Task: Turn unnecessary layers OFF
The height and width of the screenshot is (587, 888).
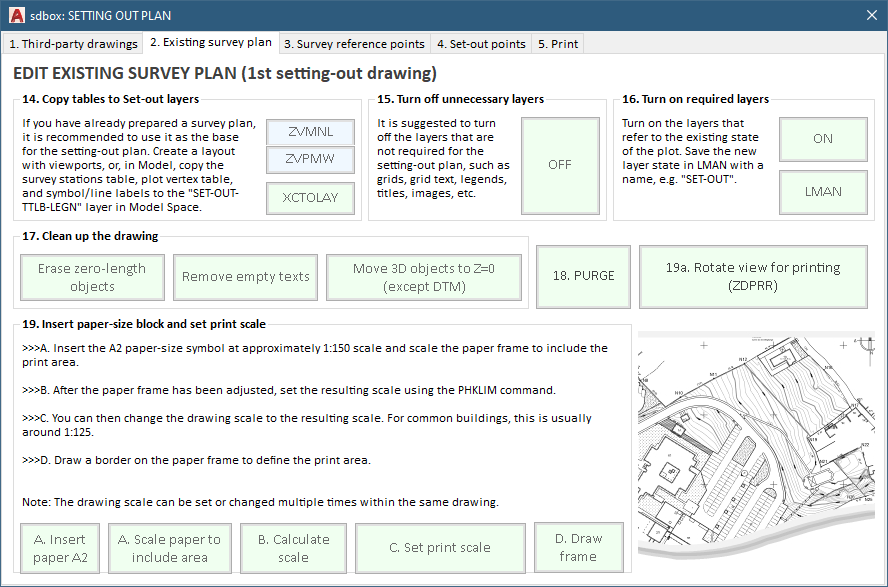Action: [x=560, y=165]
